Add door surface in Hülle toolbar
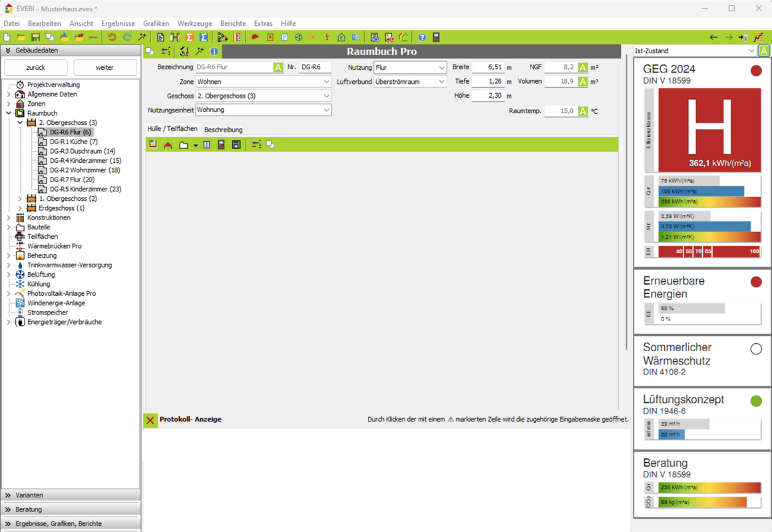This screenshot has width=772, height=532. coord(222,144)
